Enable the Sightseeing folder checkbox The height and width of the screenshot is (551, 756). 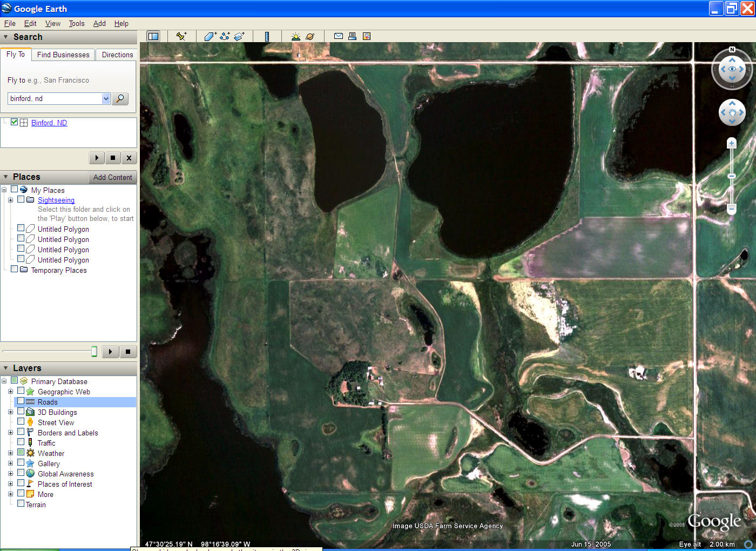(21, 199)
